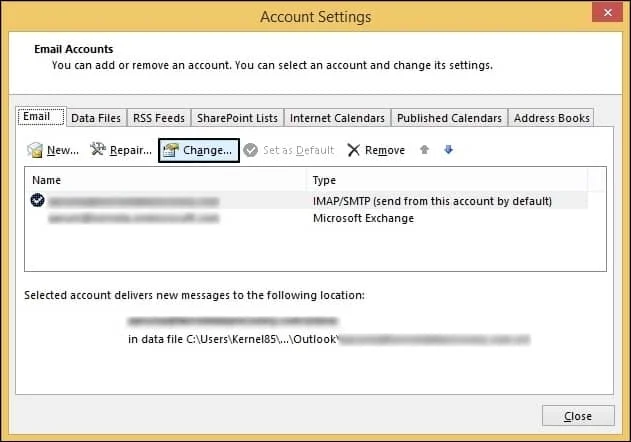Move selected account up with arrow
The height and width of the screenshot is (442, 631).
(x=424, y=150)
